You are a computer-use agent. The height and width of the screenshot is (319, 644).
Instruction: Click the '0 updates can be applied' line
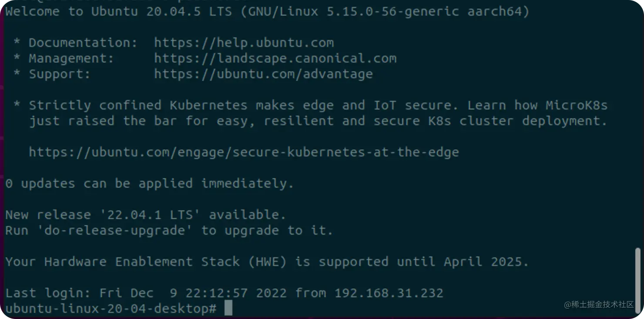point(149,183)
